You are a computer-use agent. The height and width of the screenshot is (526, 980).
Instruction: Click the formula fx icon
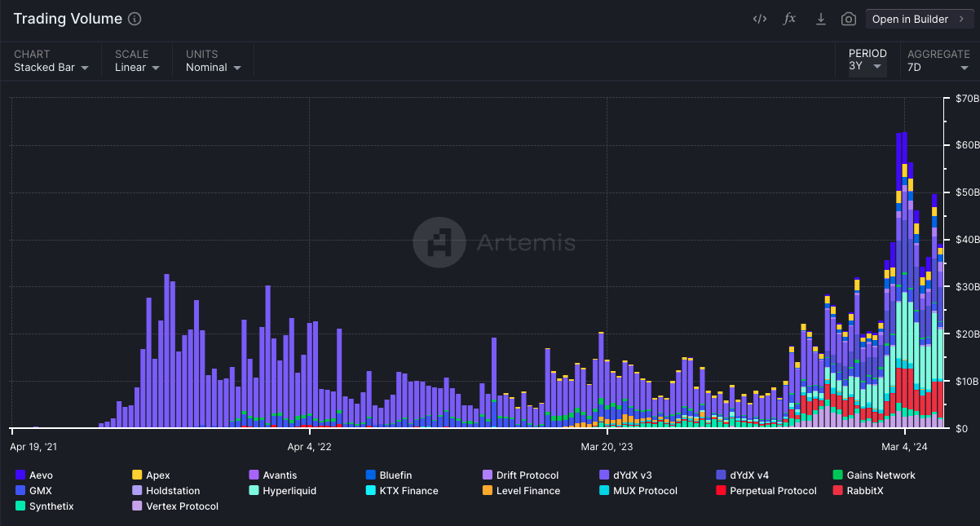789,19
